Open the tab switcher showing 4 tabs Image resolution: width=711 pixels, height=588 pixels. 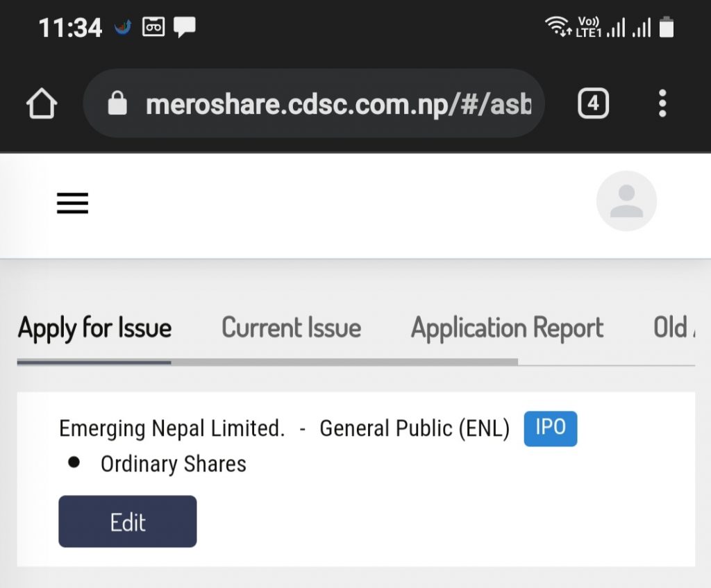point(593,103)
